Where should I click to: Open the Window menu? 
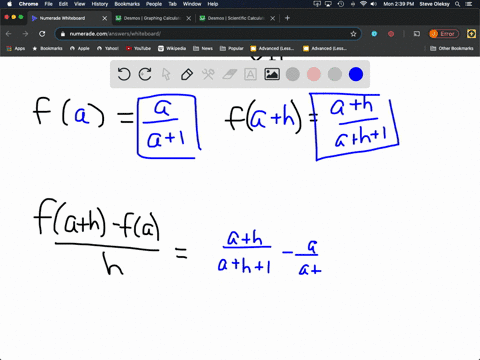pos(192,4)
